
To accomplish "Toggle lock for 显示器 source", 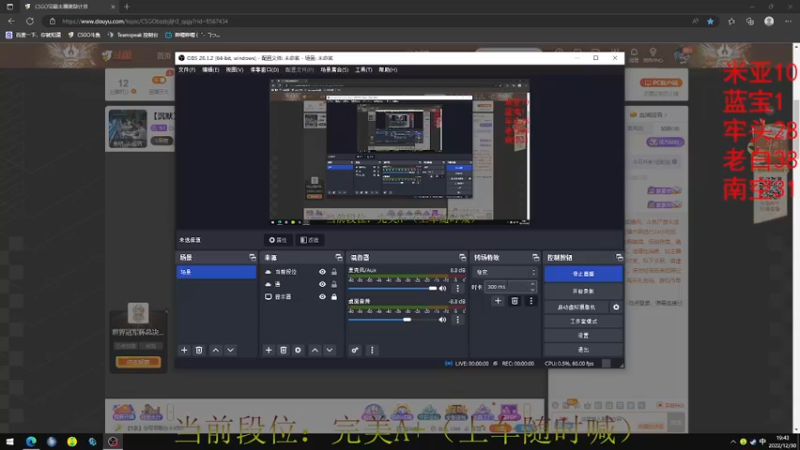I will point(334,296).
